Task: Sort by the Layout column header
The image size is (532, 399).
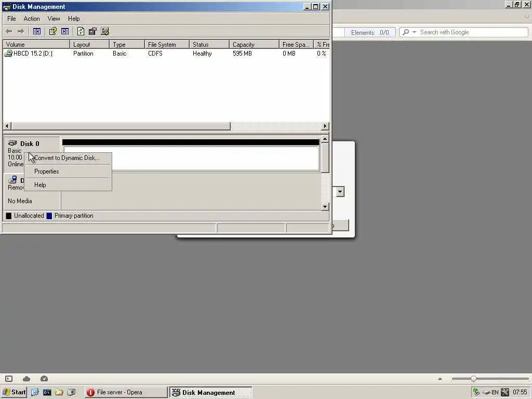Action: coord(89,45)
